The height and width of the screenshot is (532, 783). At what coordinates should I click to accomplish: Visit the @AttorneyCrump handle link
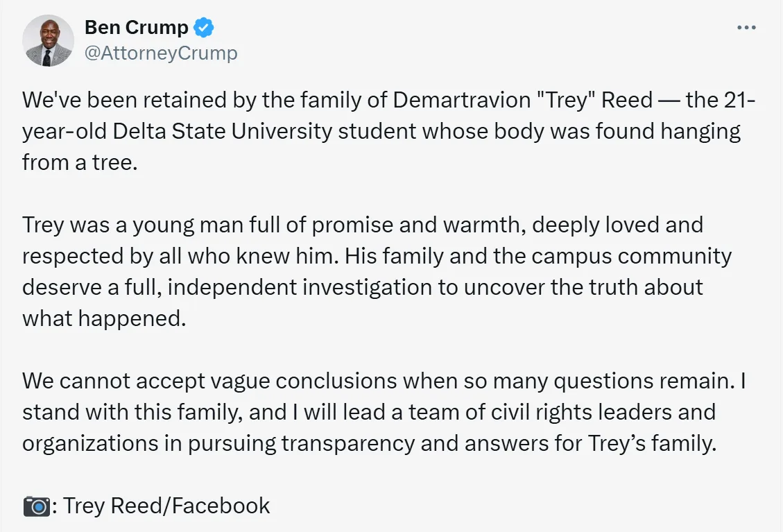tap(160, 53)
